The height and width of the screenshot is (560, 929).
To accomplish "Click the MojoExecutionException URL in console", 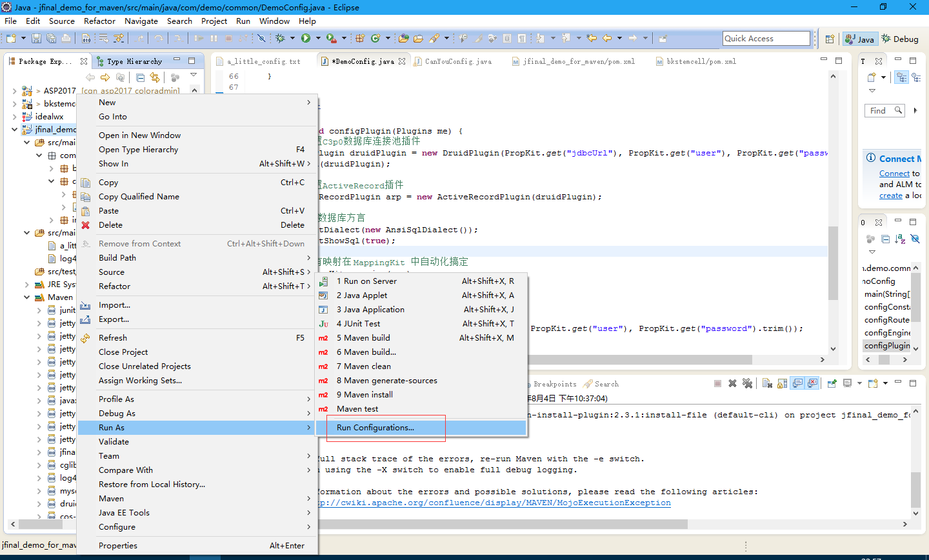I will 494,503.
